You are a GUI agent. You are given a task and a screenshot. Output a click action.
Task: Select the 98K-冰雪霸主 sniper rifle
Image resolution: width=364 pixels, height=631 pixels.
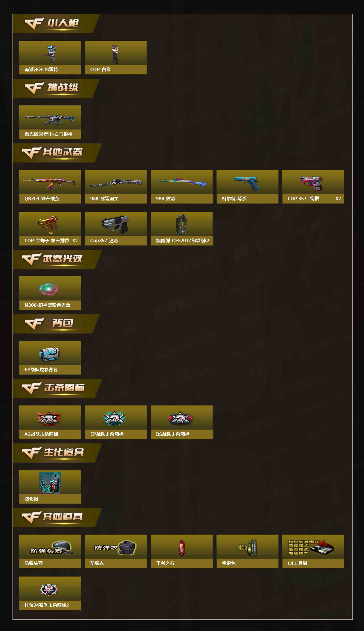[116, 187]
